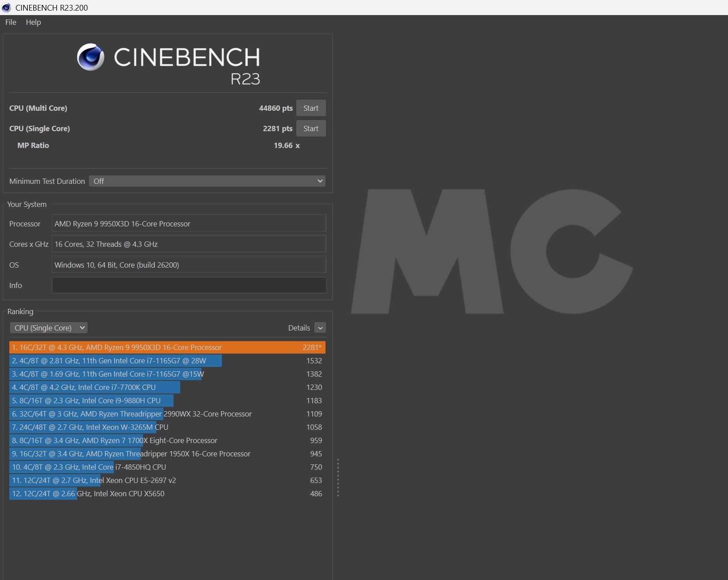
Task: Select the Xeon CPU X5650 ranking row
Action: pos(167,494)
